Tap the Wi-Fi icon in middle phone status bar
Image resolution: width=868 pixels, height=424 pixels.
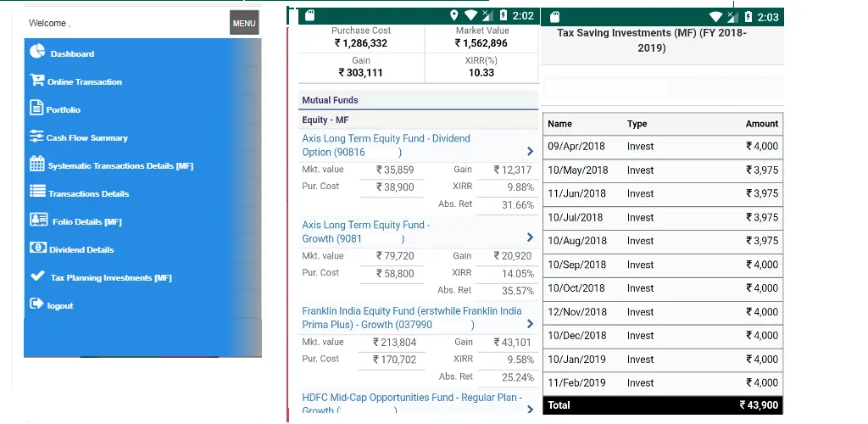[471, 15]
